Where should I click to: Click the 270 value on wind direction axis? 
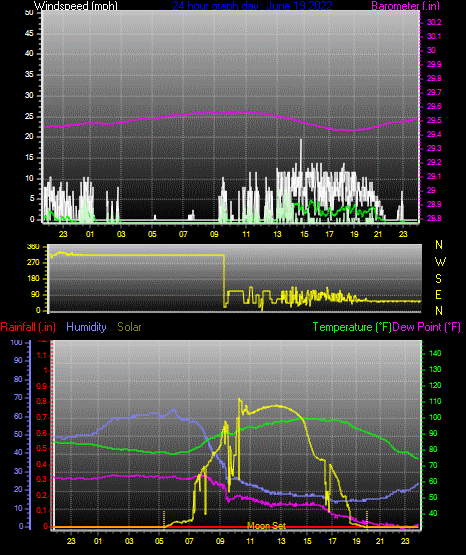coord(34,263)
